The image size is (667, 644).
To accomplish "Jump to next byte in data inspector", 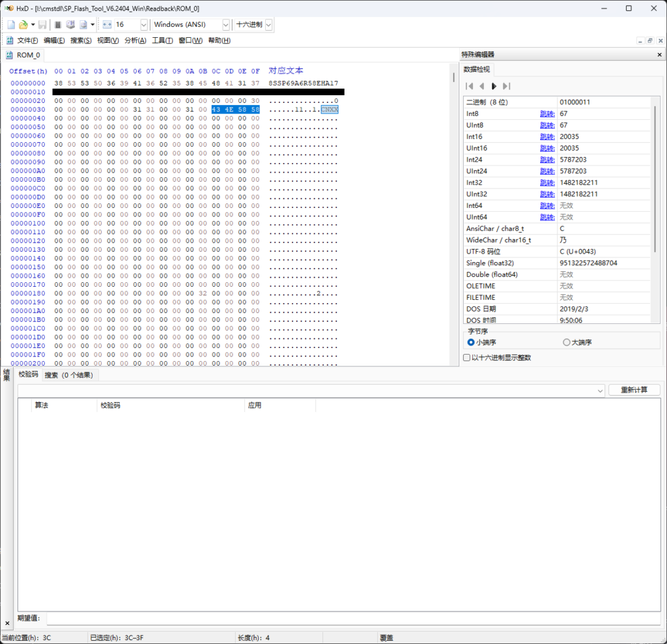I will point(494,86).
